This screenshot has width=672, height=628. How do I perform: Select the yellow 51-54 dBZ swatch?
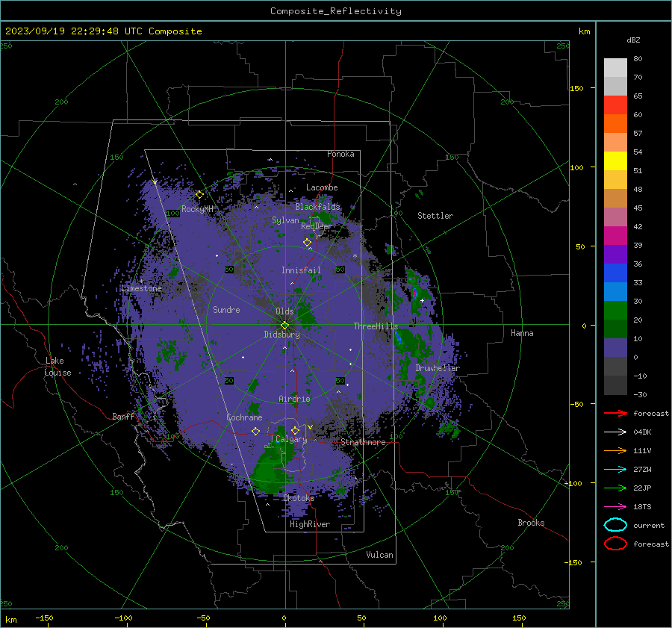[x=615, y=161]
